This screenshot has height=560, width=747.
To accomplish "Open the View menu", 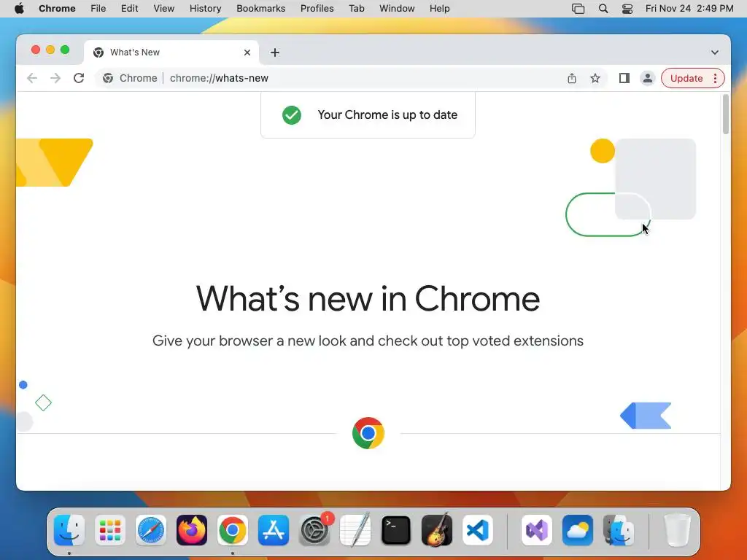I will [164, 9].
